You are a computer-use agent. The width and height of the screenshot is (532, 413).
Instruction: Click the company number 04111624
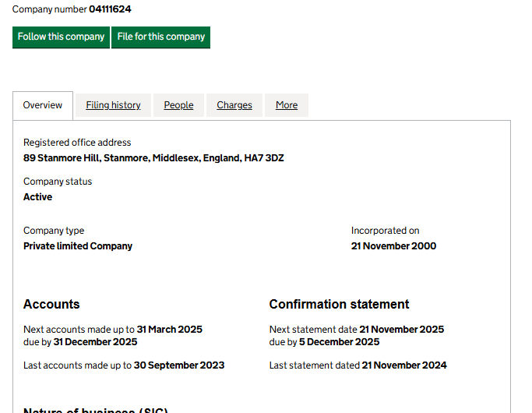(x=110, y=9)
